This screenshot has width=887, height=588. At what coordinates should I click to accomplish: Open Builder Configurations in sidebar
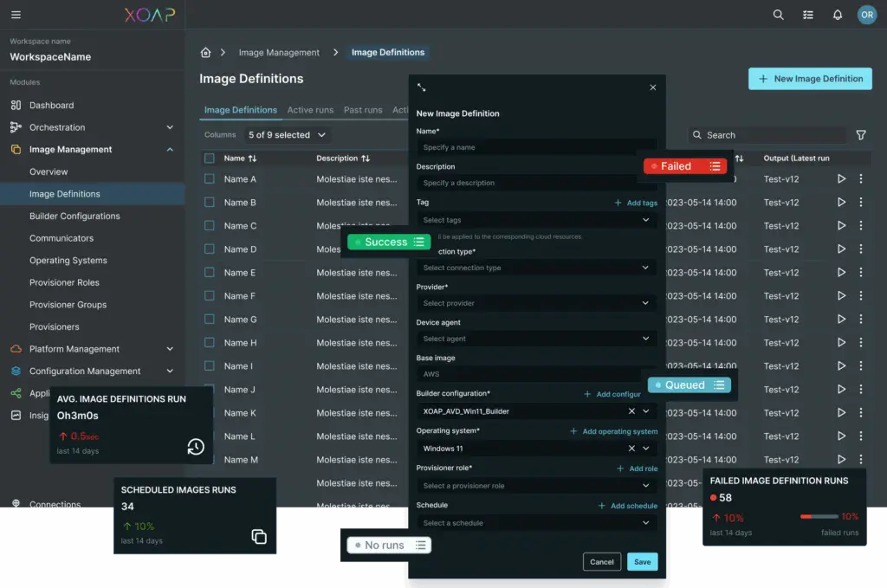click(74, 216)
